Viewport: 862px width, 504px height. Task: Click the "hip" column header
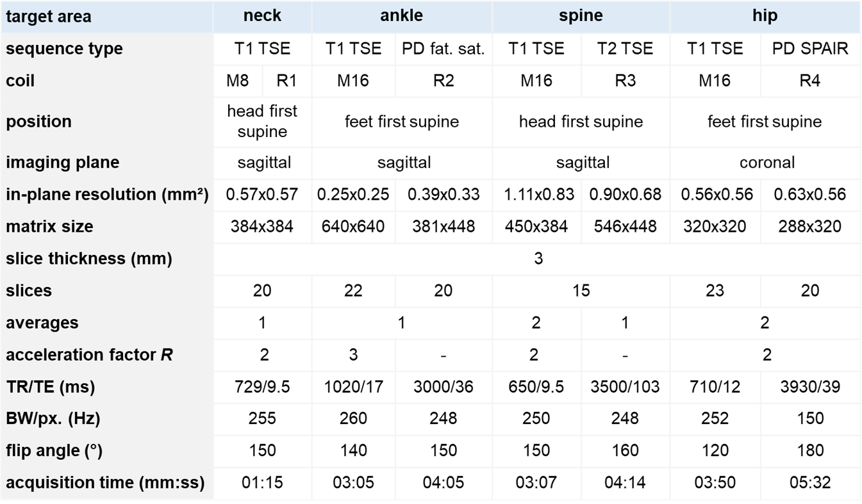pyautogui.click(x=765, y=15)
